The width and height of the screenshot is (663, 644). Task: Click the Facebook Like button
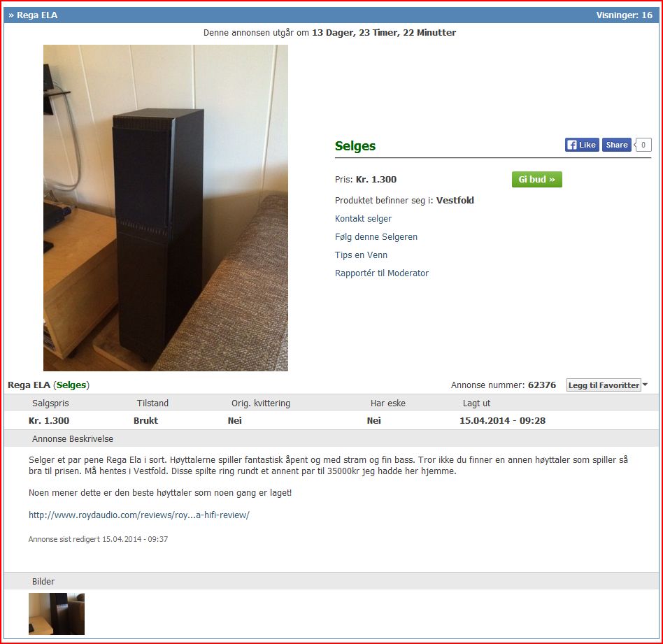pyautogui.click(x=582, y=145)
